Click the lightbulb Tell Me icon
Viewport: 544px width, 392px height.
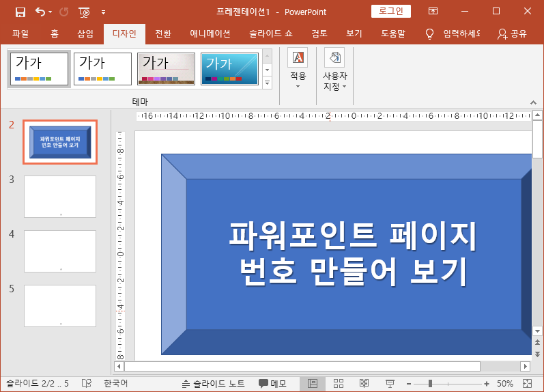429,34
